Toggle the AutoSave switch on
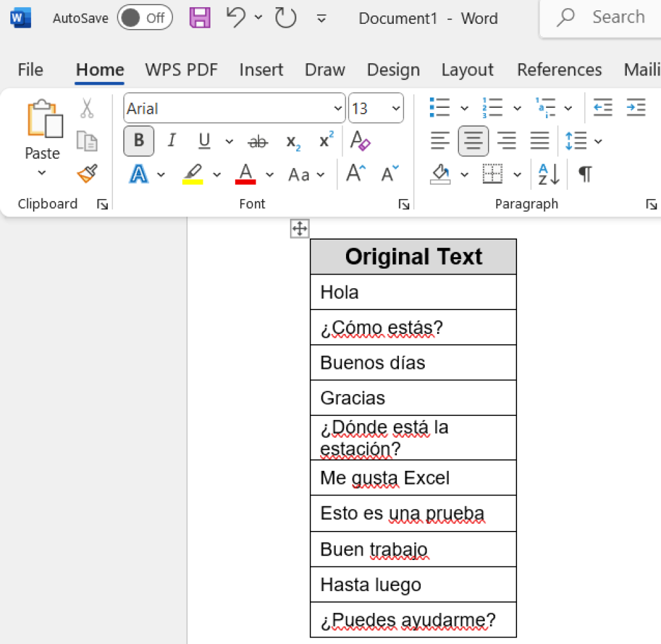Screen dimensions: 661x644 [145, 17]
